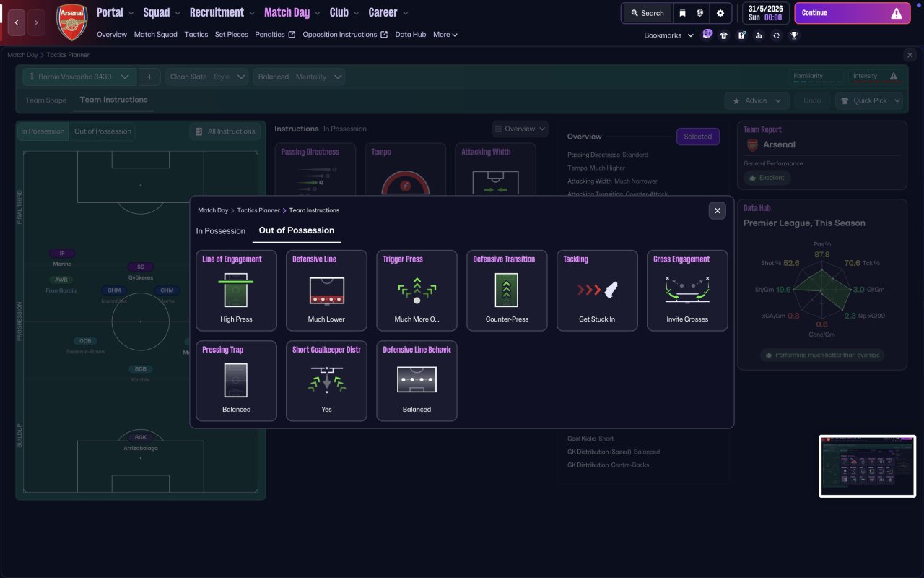Open the screenshot preview thumbnail
The height and width of the screenshot is (578, 924).
coord(867,466)
